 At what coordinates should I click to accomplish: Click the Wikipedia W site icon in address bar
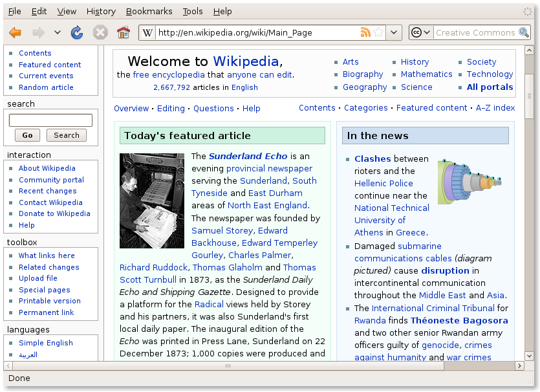point(147,33)
